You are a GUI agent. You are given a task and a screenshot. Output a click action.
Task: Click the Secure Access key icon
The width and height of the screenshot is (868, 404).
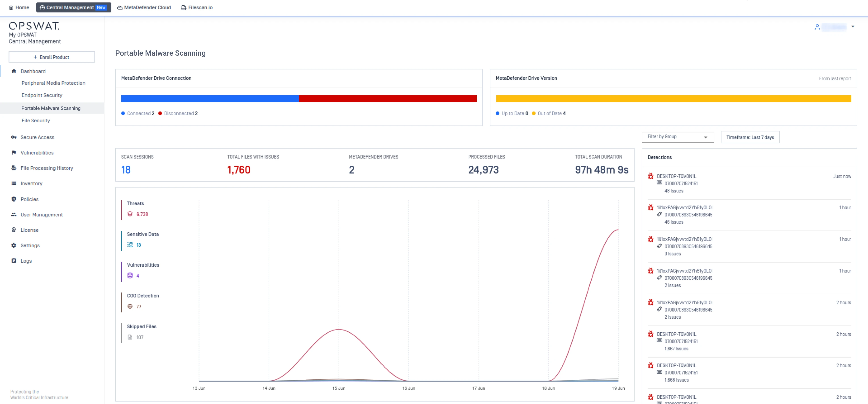(x=14, y=137)
